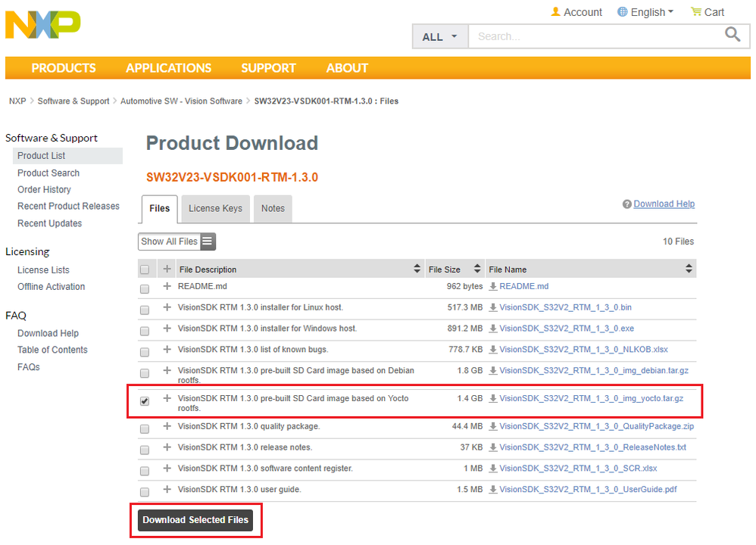Expand the user guide row
756x545 pixels.
click(x=167, y=489)
